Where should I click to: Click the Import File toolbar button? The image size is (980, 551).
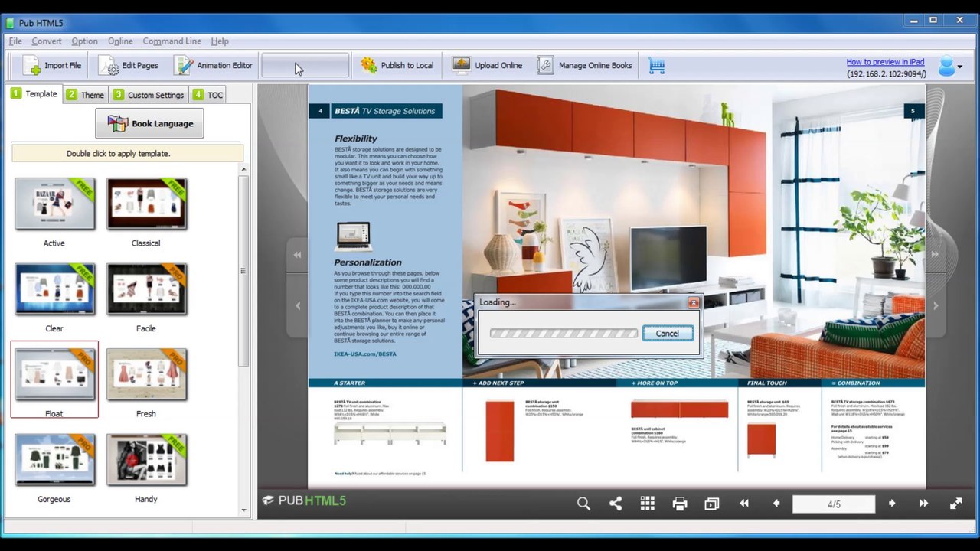click(51, 65)
